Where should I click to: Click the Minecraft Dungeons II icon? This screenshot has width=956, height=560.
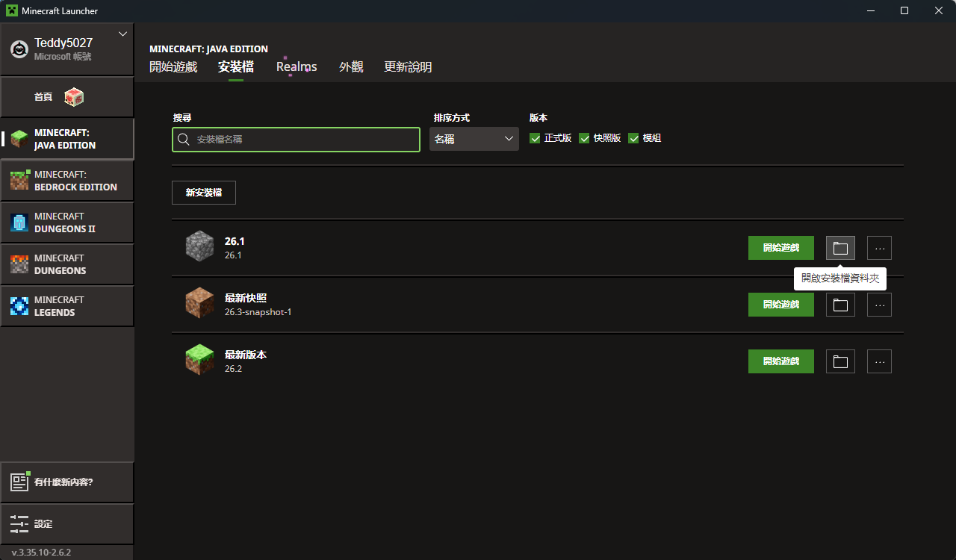[19, 223]
